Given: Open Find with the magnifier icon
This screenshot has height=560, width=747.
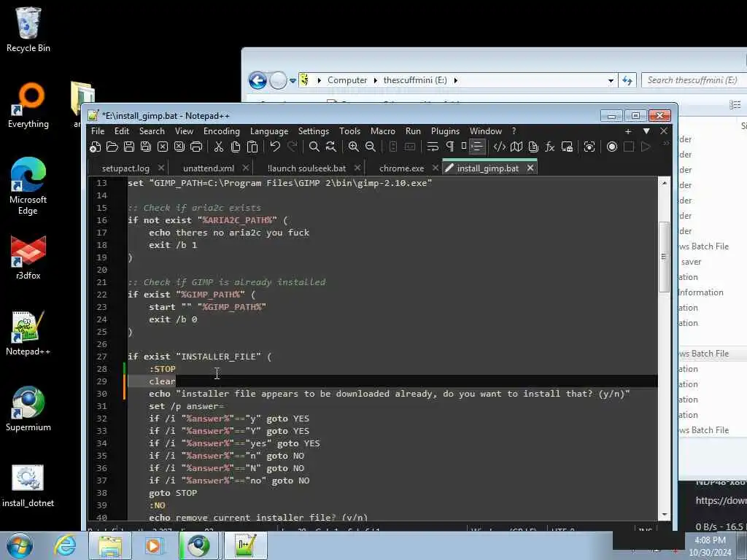Looking at the screenshot, I should click(314, 147).
